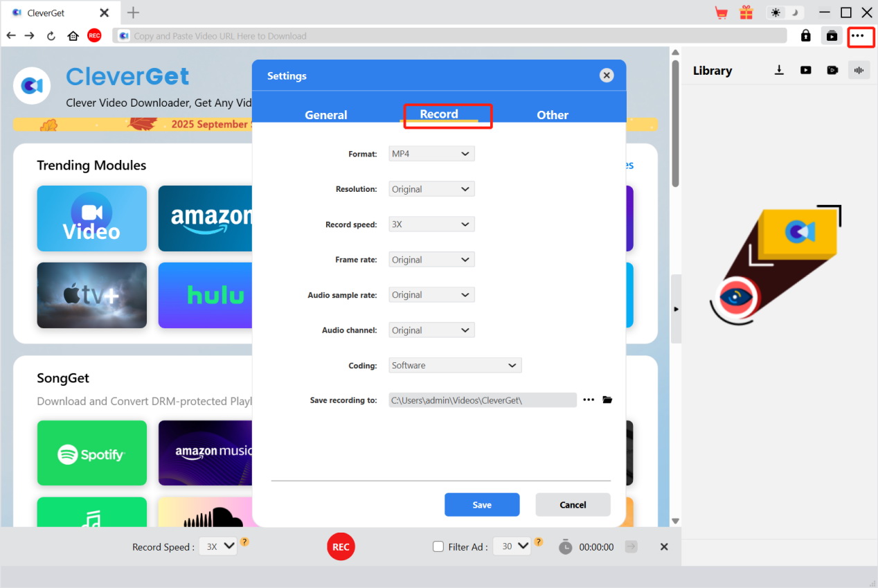Click the arrow button after timer
The image size is (878, 588).
[631, 546]
